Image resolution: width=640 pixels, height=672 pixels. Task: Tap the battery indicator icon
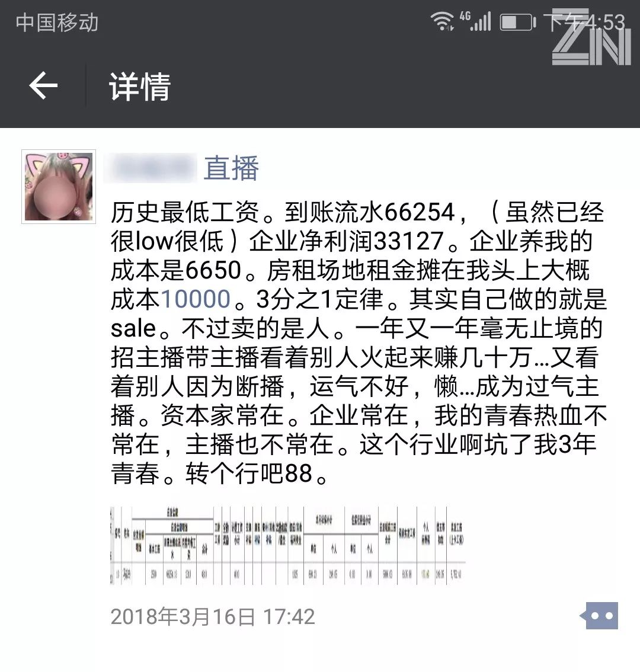click(518, 23)
